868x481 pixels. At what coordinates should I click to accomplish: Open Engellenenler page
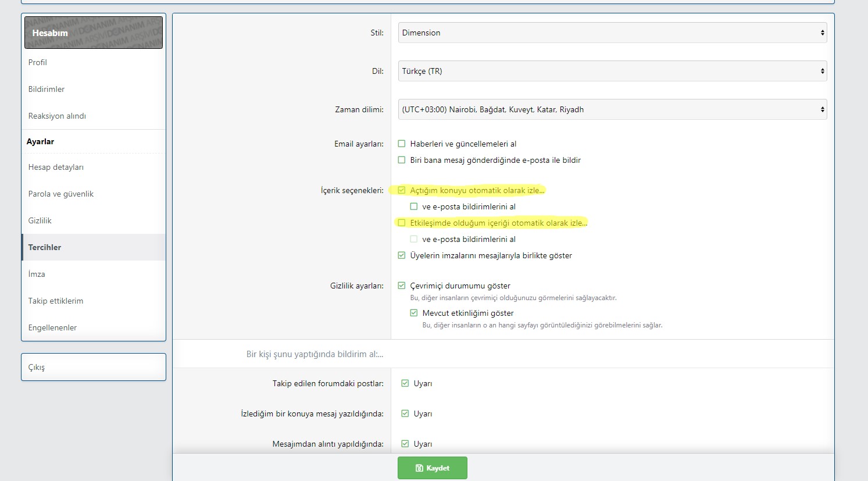(x=94, y=327)
